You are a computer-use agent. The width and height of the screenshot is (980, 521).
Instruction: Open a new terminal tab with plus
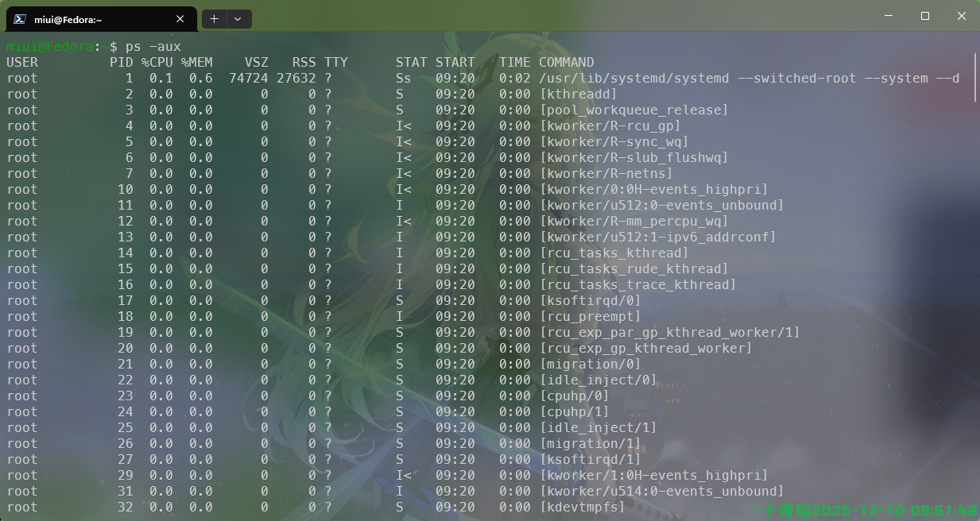click(215, 19)
